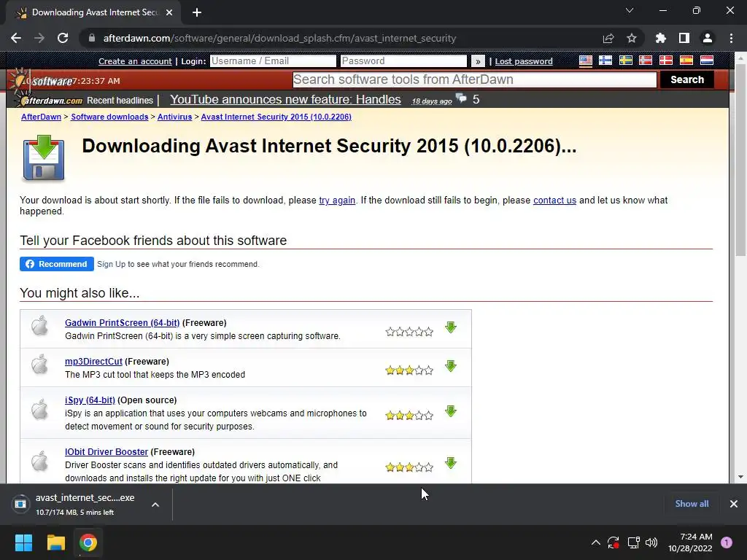This screenshot has width=747, height=560.
Task: Open mp3DirectCut link
Action: point(93,362)
